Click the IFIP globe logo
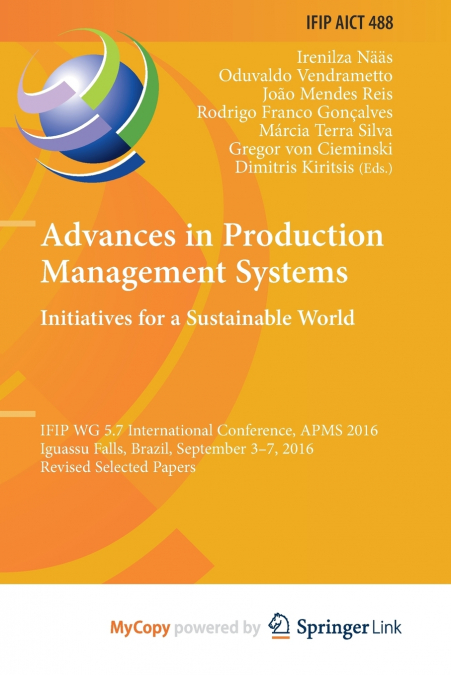 pos(86,105)
